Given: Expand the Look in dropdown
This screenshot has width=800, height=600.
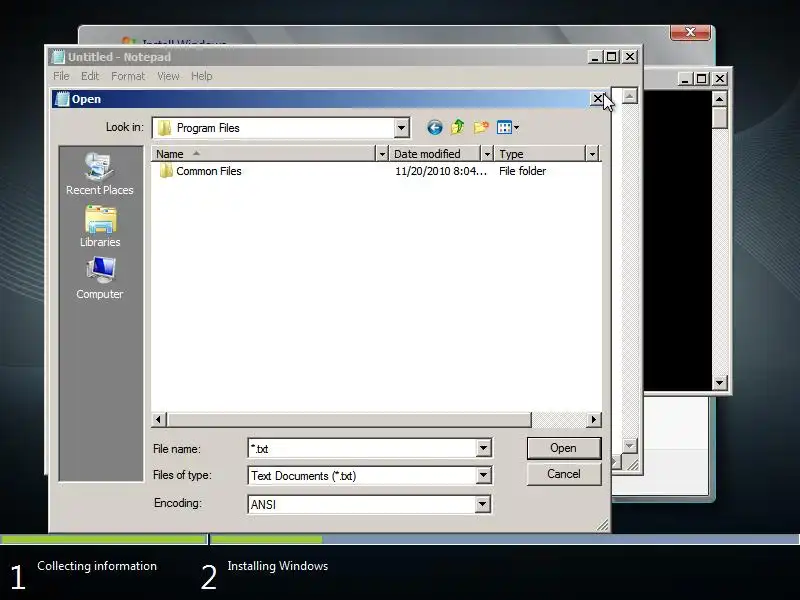Looking at the screenshot, I should pos(402,128).
